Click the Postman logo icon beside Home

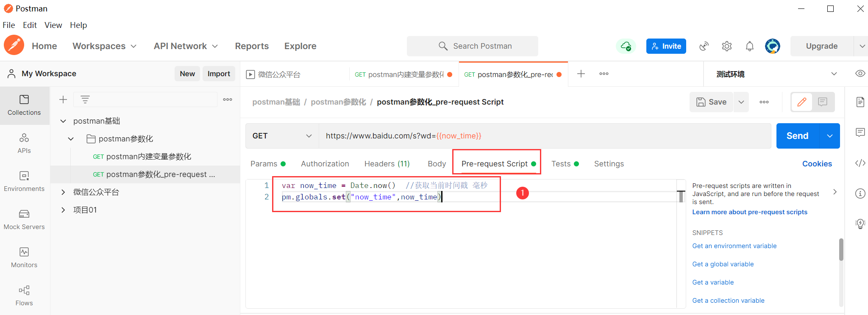(x=14, y=45)
